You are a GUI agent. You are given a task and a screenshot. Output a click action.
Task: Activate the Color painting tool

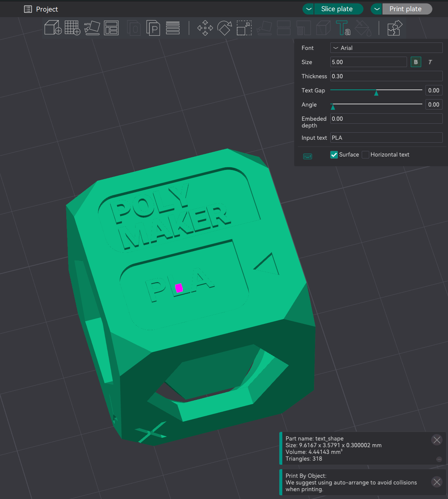pyautogui.click(x=362, y=28)
